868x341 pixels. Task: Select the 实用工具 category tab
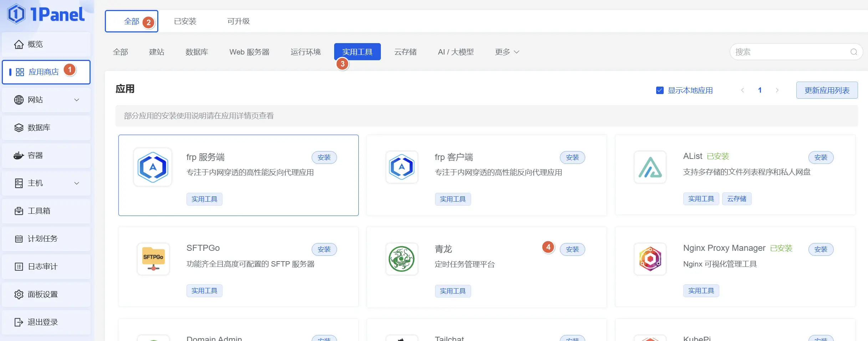point(357,52)
